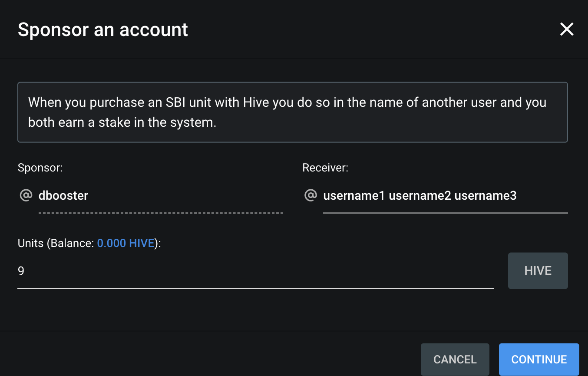
Task: Click the HIVE currency button
Action: (x=538, y=270)
